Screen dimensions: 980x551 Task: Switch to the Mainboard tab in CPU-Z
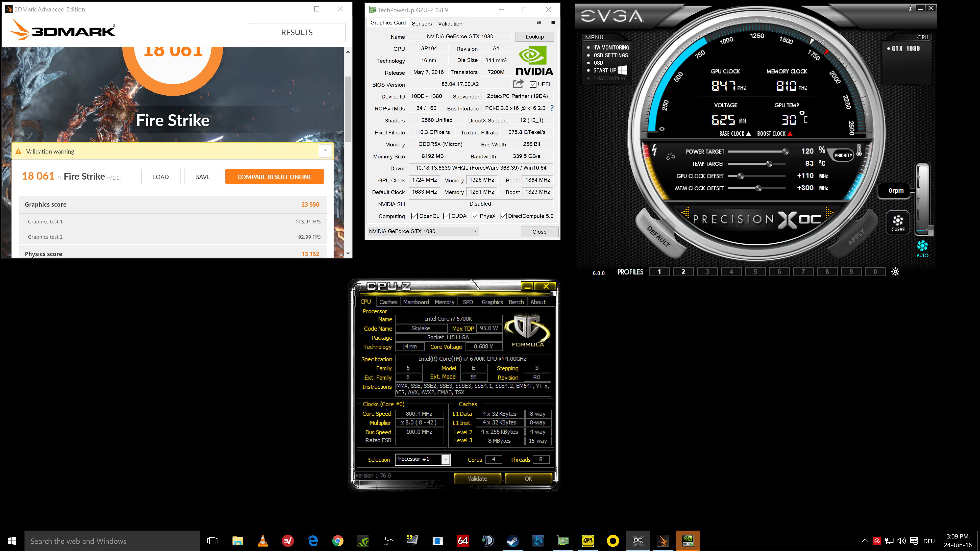(x=416, y=302)
